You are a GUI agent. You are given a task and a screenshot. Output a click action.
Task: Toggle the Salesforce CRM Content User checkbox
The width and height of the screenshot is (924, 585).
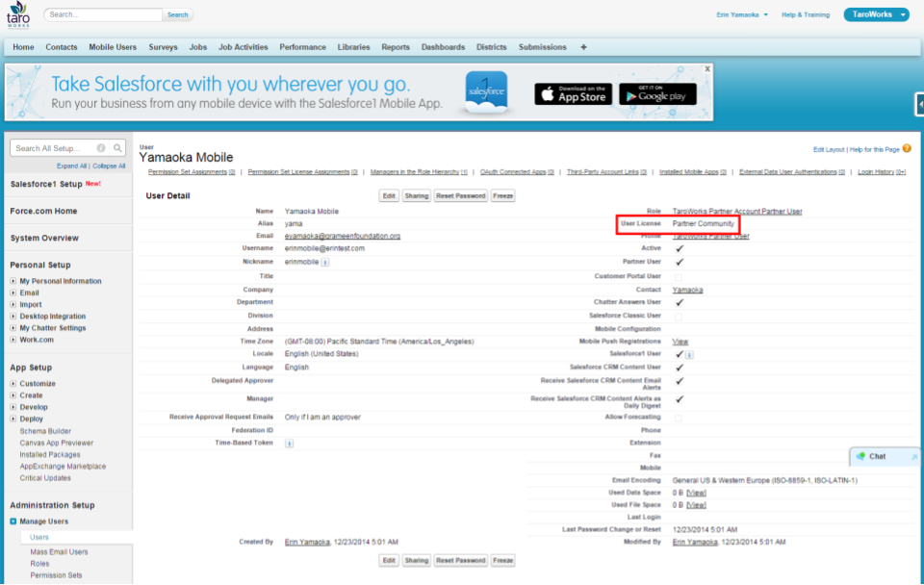[x=680, y=368]
